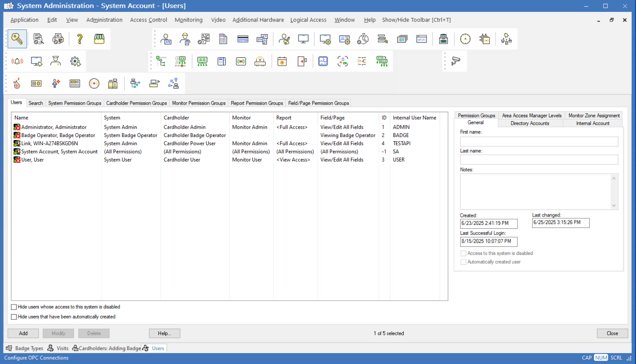Open print preview with magnifier icon

38,39
